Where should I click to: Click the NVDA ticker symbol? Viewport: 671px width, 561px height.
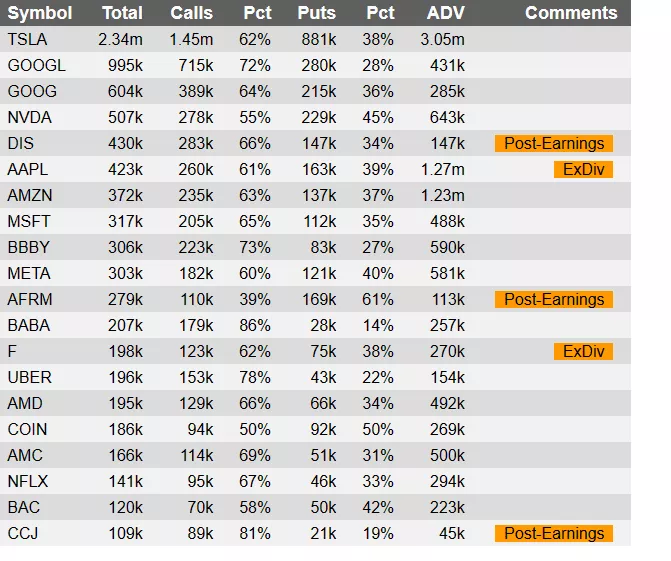[29, 118]
